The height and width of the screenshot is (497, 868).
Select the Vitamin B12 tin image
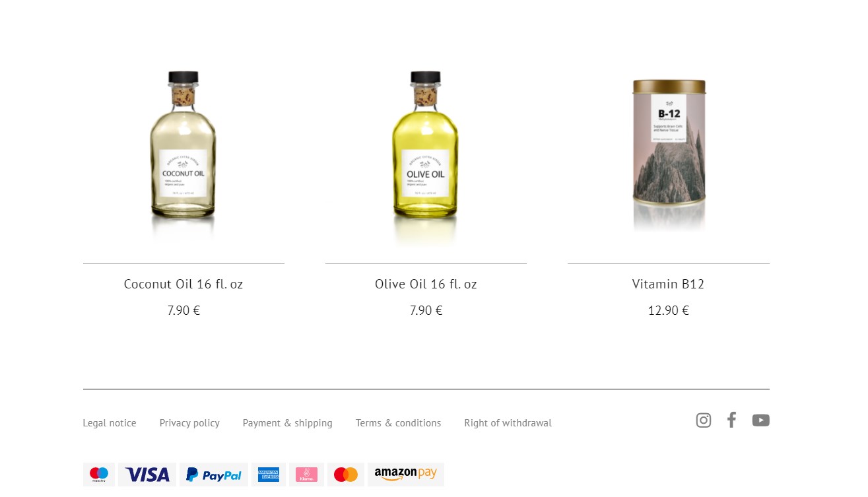[x=669, y=154]
